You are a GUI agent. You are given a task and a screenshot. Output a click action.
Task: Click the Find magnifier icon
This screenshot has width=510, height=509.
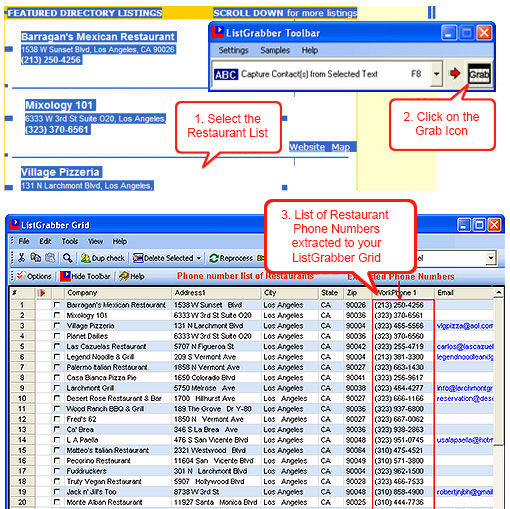(x=68, y=258)
